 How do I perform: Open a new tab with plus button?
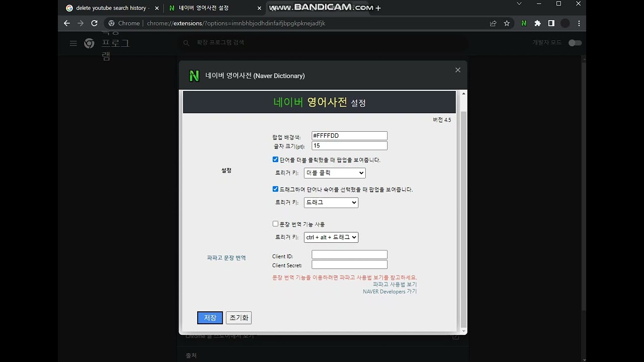pyautogui.click(x=378, y=8)
